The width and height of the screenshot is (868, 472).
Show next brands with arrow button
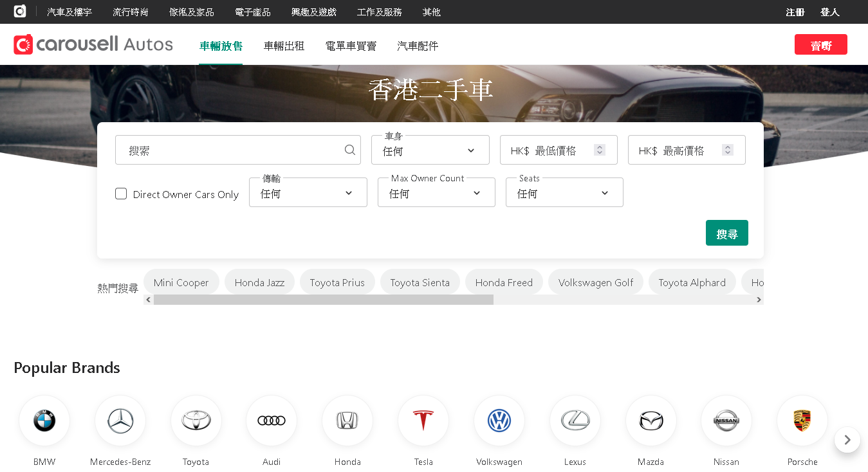pyautogui.click(x=847, y=440)
